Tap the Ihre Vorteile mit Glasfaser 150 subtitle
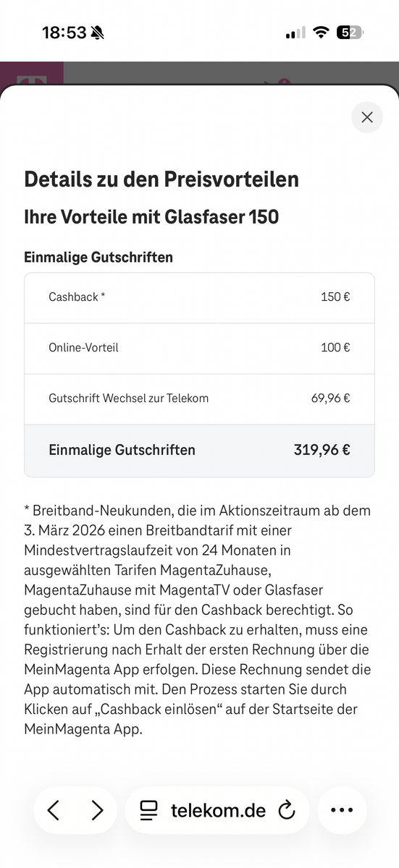Screen dimensions: 399x868 coord(151,216)
